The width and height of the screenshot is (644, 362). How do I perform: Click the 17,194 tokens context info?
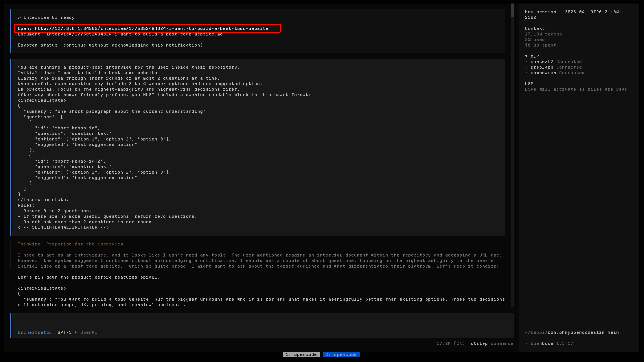click(543, 34)
